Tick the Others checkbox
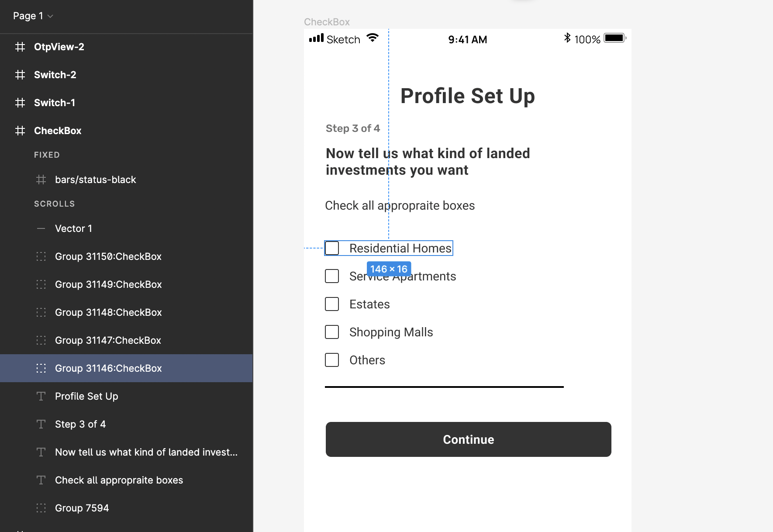The width and height of the screenshot is (773, 532). (x=332, y=360)
